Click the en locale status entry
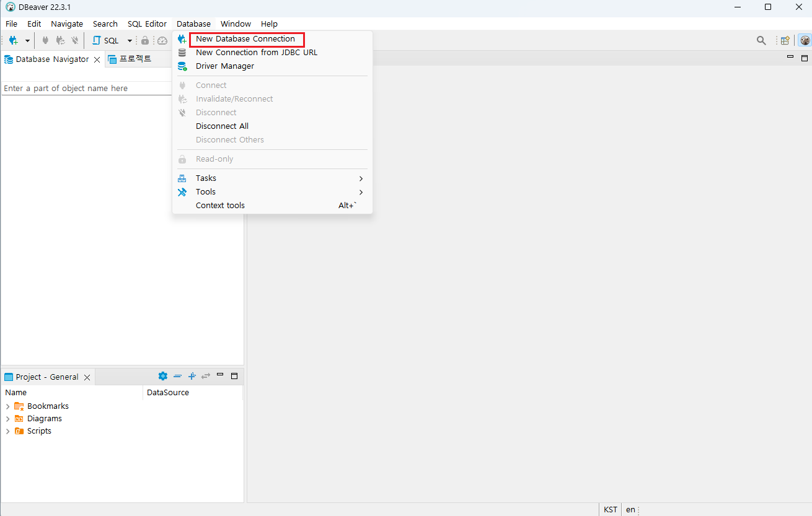This screenshot has width=812, height=516. pyautogui.click(x=630, y=510)
